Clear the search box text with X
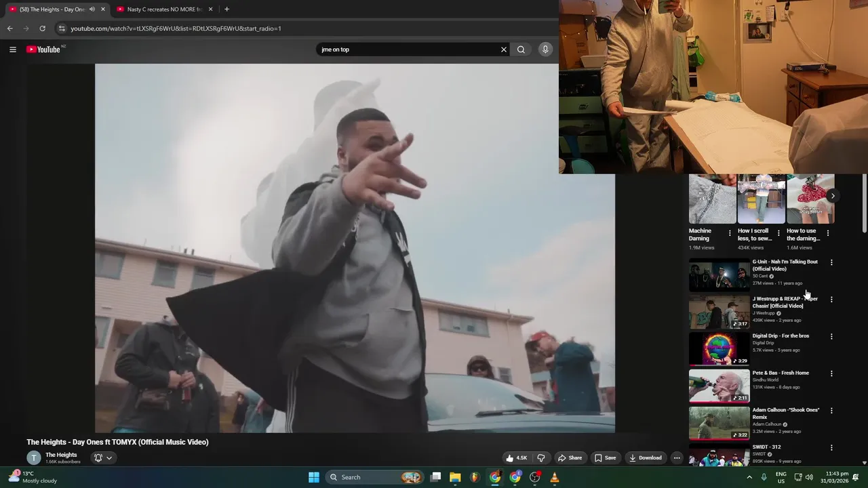This screenshot has height=488, width=868. pos(503,49)
